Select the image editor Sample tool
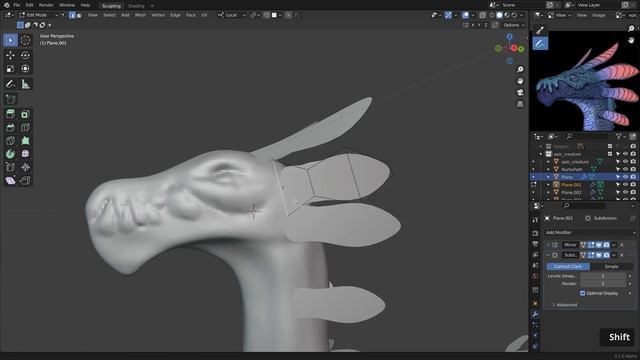 coord(540,30)
